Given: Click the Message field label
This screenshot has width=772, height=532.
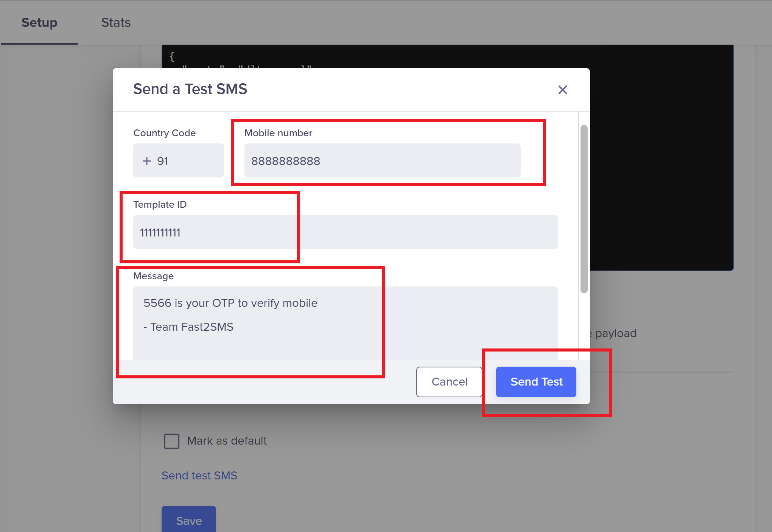Looking at the screenshot, I should click(153, 276).
